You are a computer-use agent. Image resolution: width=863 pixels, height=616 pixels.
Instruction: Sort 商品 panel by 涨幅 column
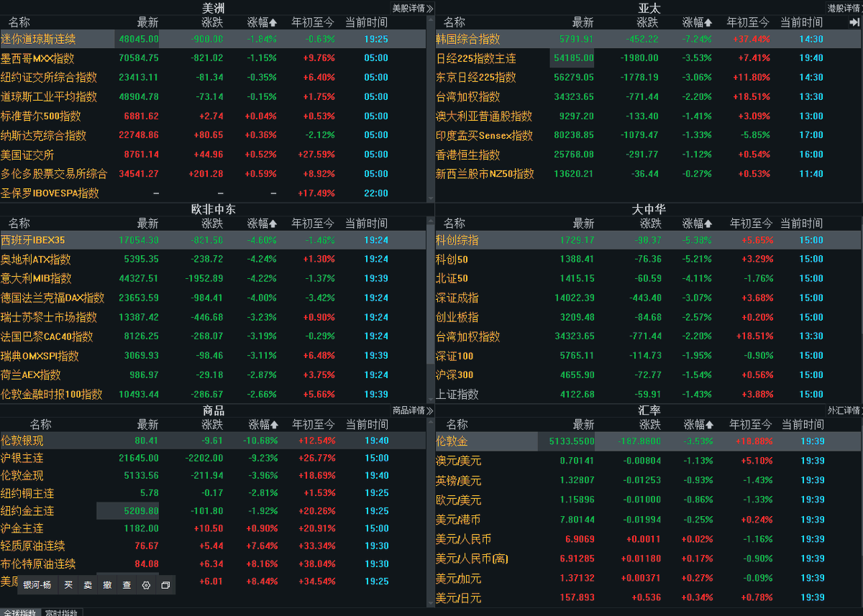point(263,424)
